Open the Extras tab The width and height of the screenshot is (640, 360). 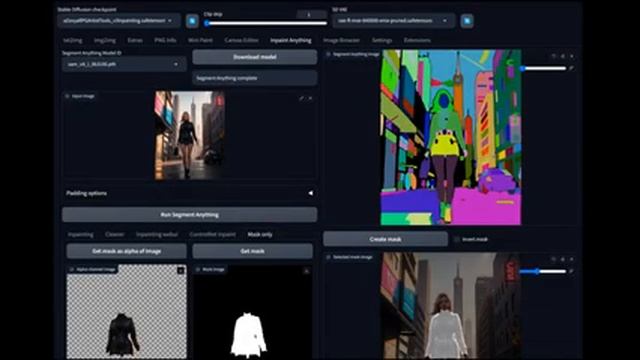135,40
